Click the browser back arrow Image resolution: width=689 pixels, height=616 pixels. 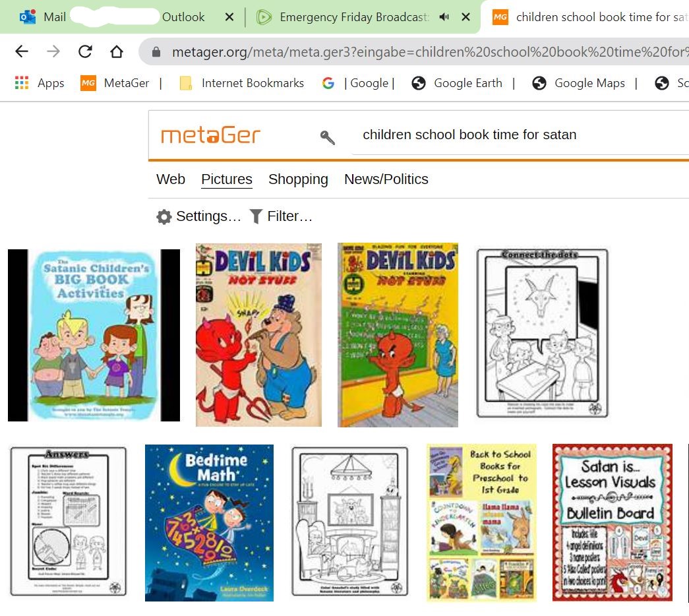pyautogui.click(x=22, y=51)
